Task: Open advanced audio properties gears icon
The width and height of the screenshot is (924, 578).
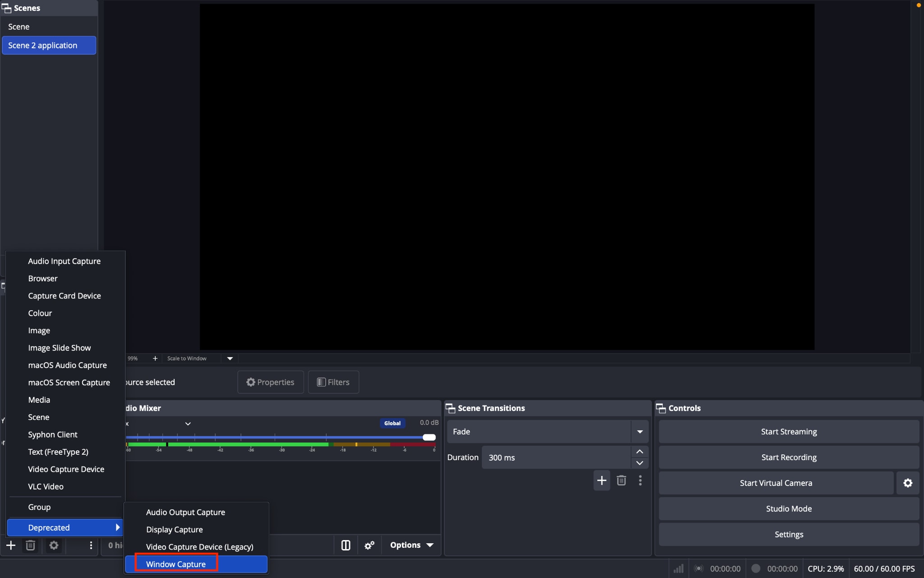Action: [x=370, y=545]
